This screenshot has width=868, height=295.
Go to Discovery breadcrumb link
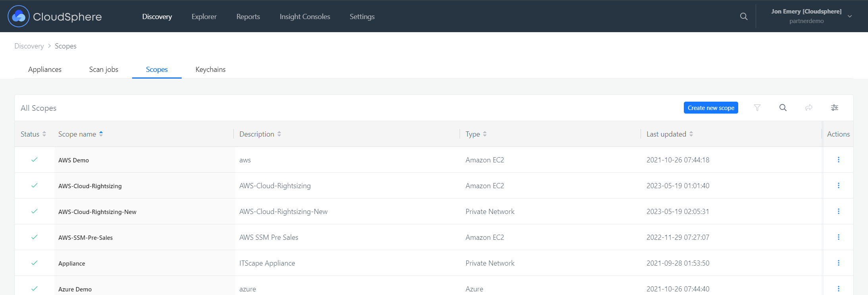coord(29,46)
